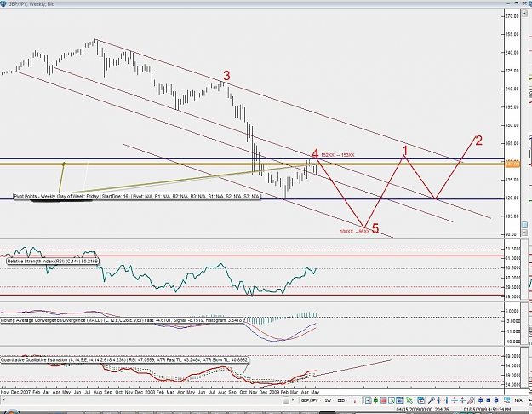Click the 120.00 price axis label

click(x=512, y=198)
